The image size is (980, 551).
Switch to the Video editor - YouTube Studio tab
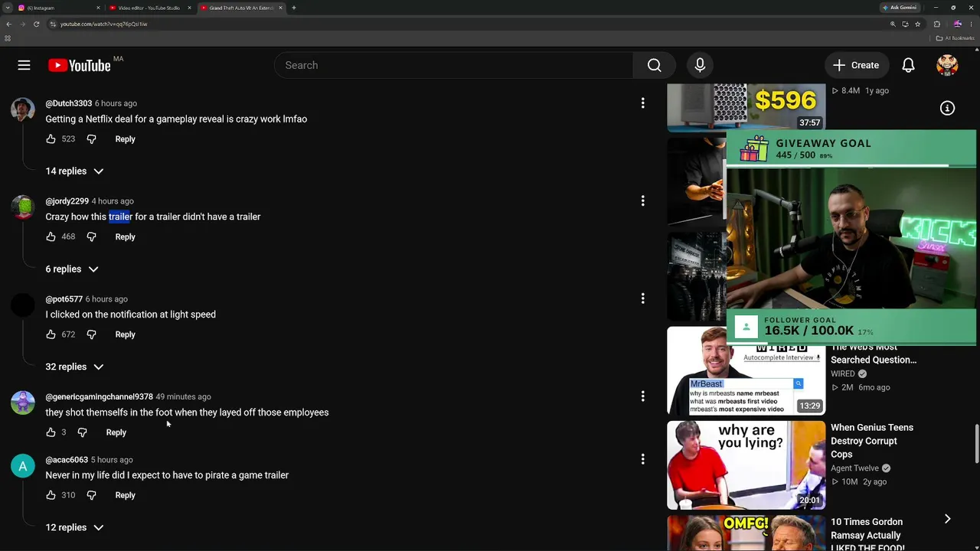149,8
